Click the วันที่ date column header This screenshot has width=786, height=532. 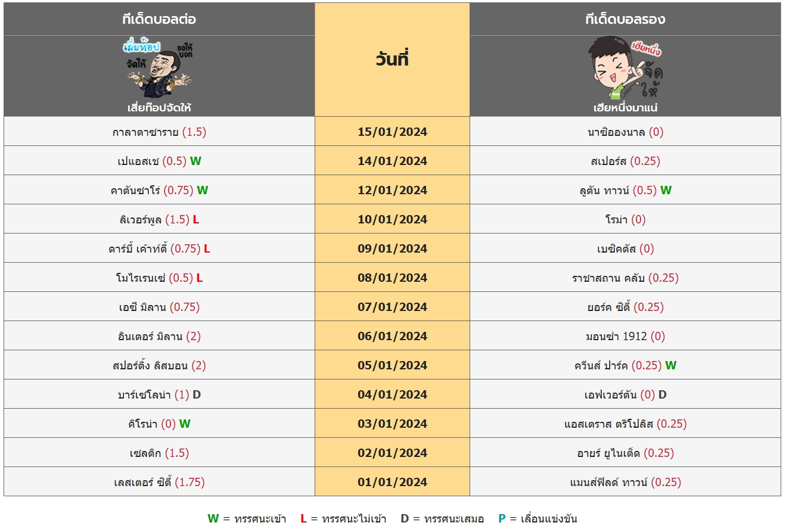tap(392, 60)
